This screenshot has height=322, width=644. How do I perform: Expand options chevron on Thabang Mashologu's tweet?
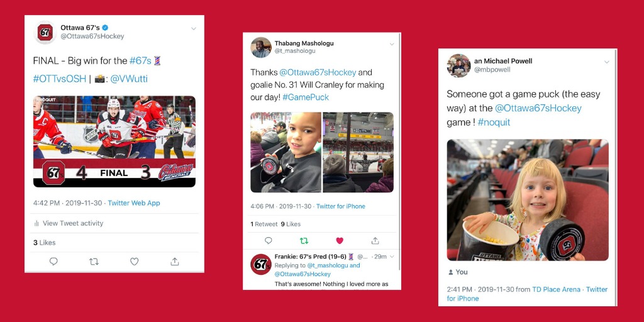pos(392,44)
